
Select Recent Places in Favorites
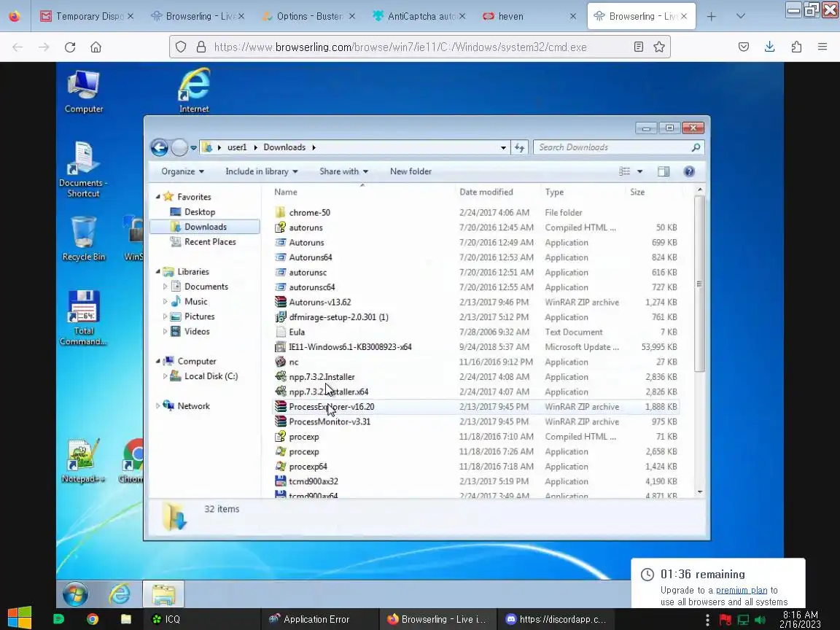(210, 241)
